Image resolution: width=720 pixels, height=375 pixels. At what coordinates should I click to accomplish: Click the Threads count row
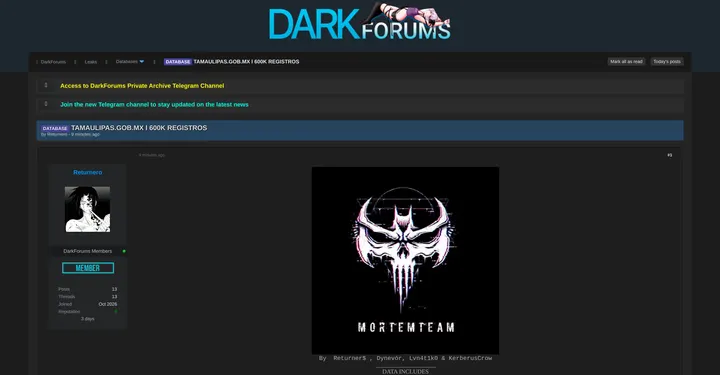click(87, 297)
